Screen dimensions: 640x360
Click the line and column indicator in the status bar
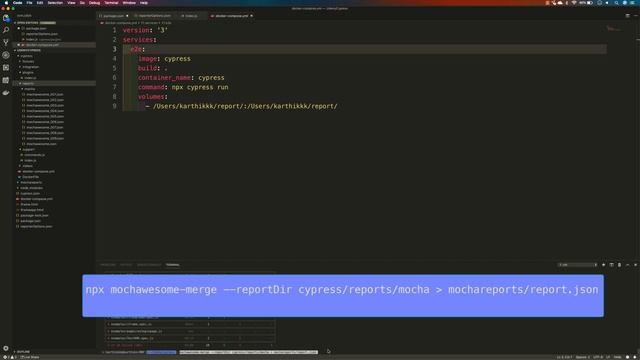click(564, 357)
